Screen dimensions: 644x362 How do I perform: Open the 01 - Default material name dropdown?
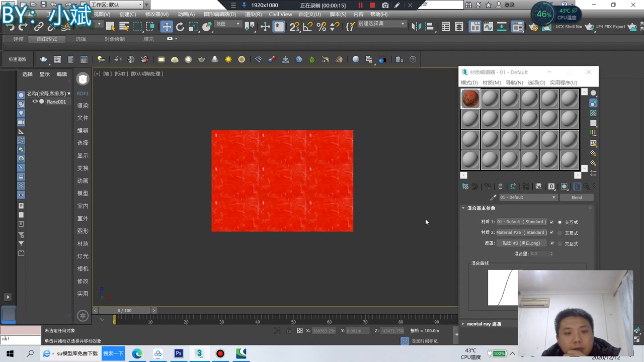pos(528,198)
